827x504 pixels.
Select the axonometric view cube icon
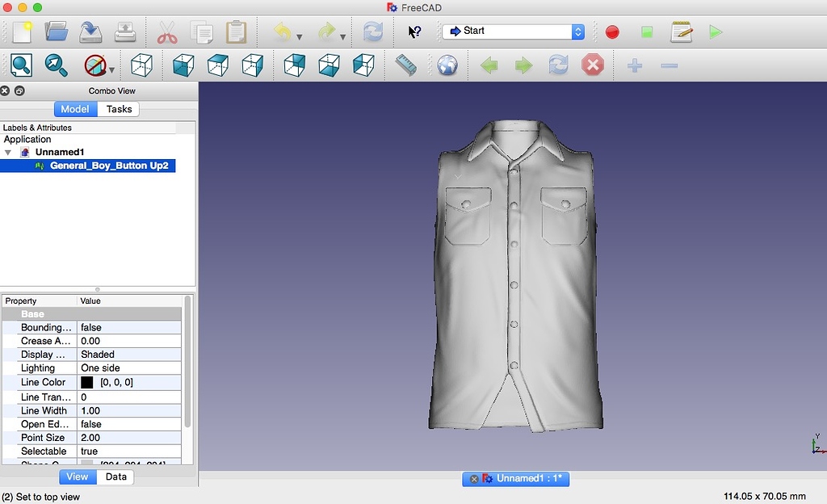141,65
